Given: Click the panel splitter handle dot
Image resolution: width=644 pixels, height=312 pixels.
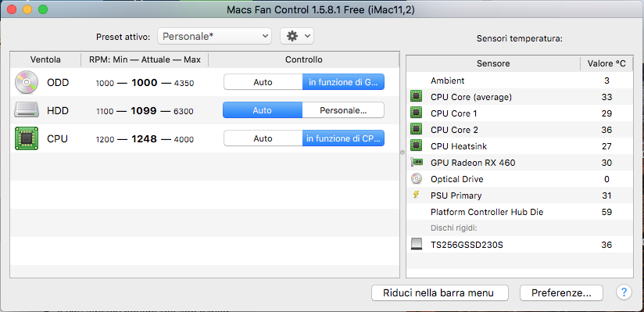Looking at the screenshot, I should (402, 152).
